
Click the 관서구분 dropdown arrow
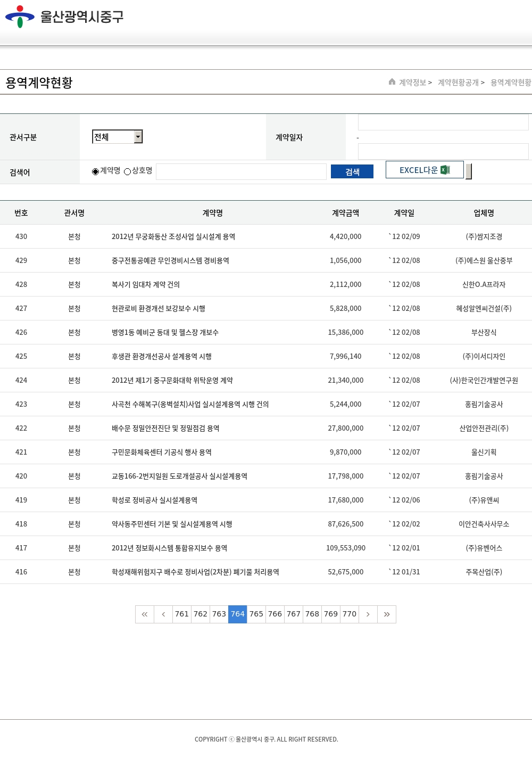point(138,137)
